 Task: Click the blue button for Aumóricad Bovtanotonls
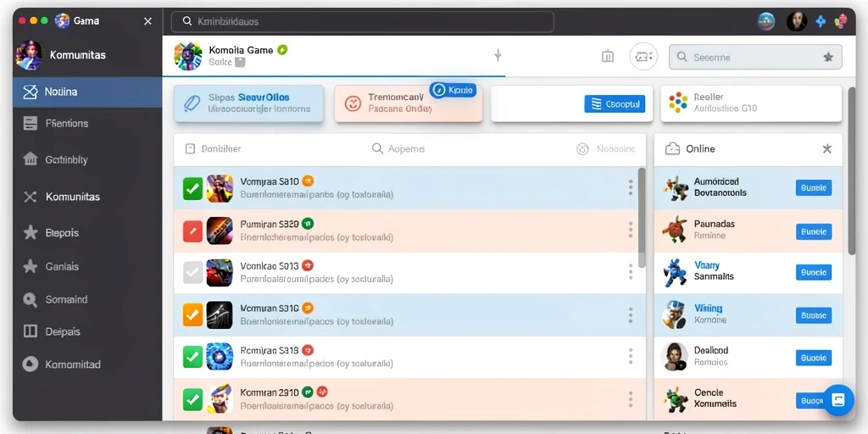pyautogui.click(x=814, y=187)
